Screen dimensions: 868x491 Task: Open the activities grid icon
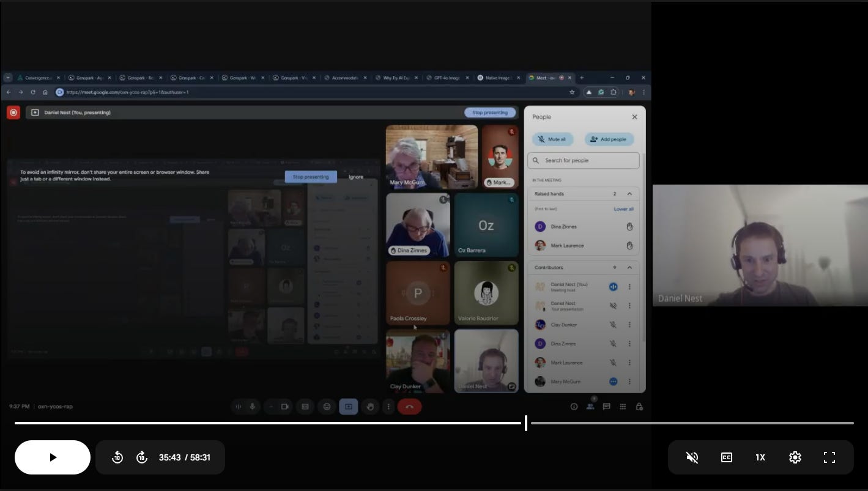click(x=623, y=407)
